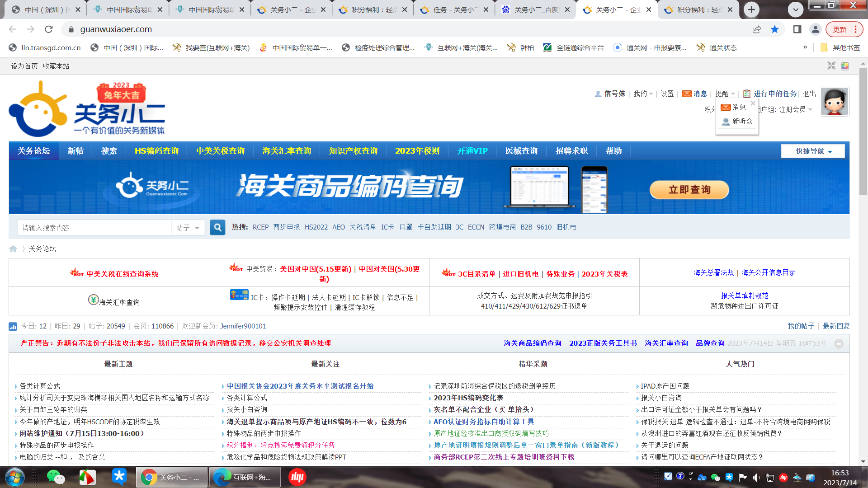Click the browser address bar URL

[116, 29]
